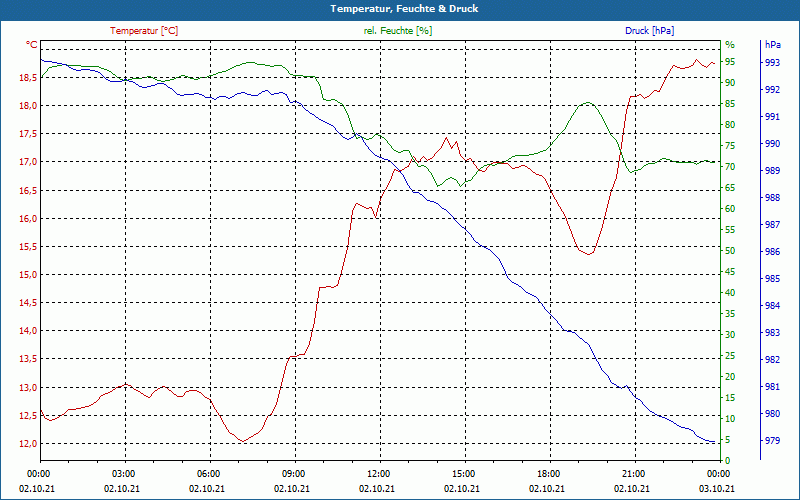Click temperature axis value 16,0
800x500 pixels.
click(x=28, y=219)
